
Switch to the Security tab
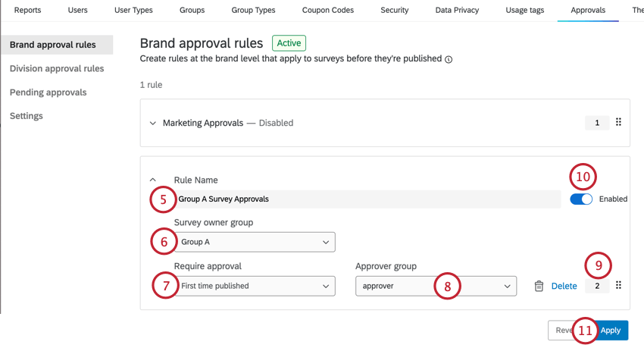[395, 11]
